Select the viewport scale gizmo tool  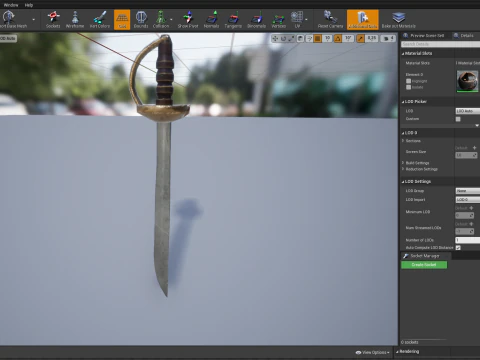pyautogui.click(x=291, y=39)
